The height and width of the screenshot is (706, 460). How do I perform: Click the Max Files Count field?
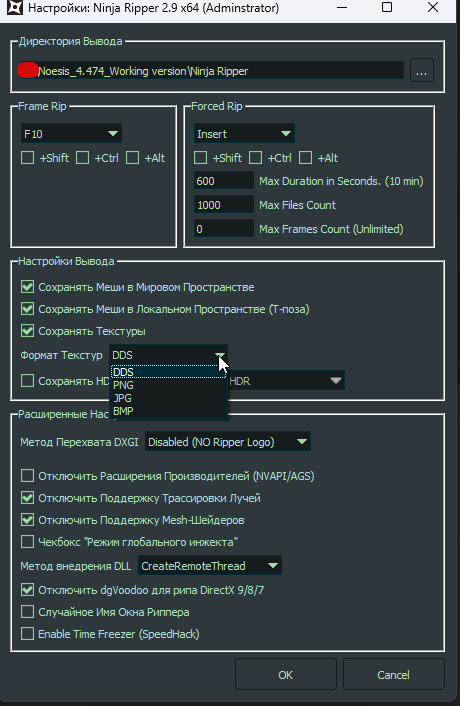(x=224, y=205)
